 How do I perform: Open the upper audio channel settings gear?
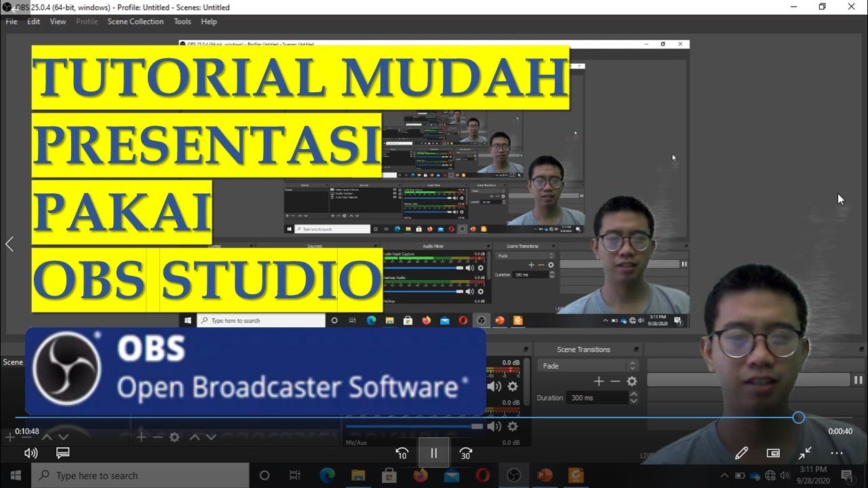tap(513, 386)
